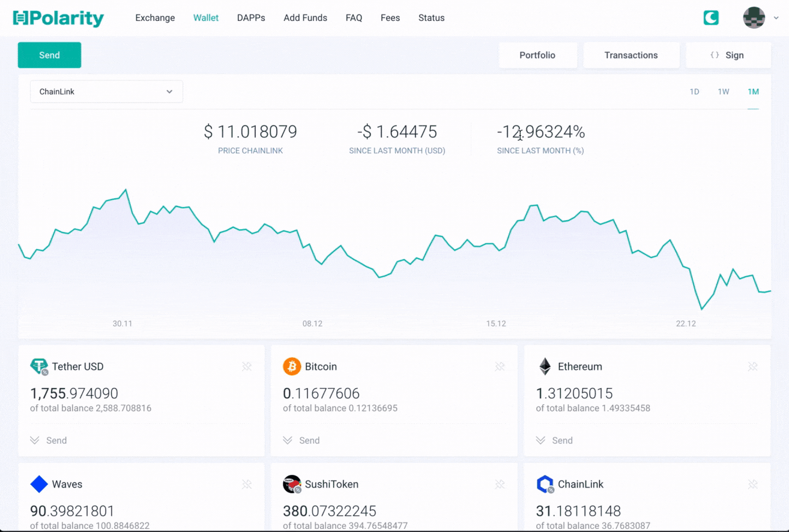Click the 08.12 date label on chart
This screenshot has width=789, height=532.
tap(312, 324)
